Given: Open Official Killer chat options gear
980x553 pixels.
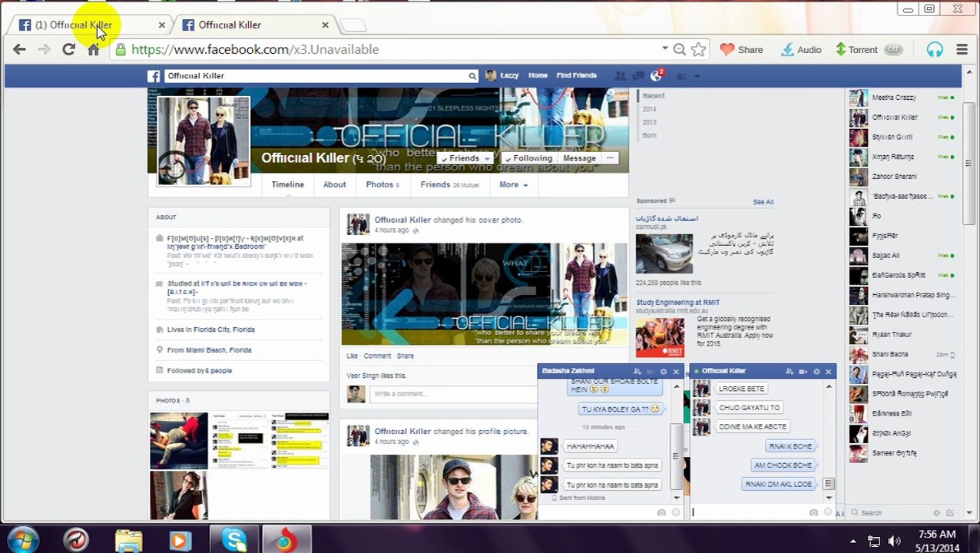Looking at the screenshot, I should click(x=816, y=372).
